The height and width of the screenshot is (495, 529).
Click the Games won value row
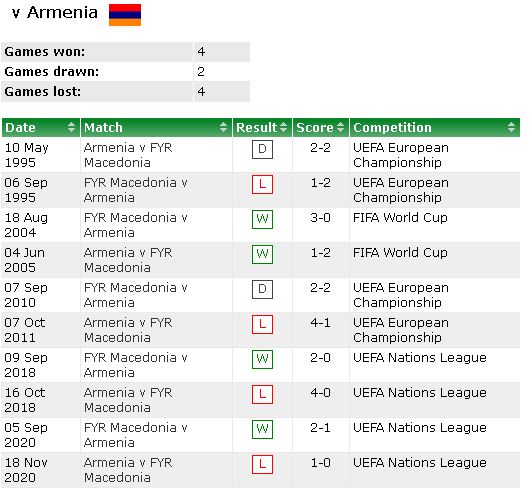[126, 52]
